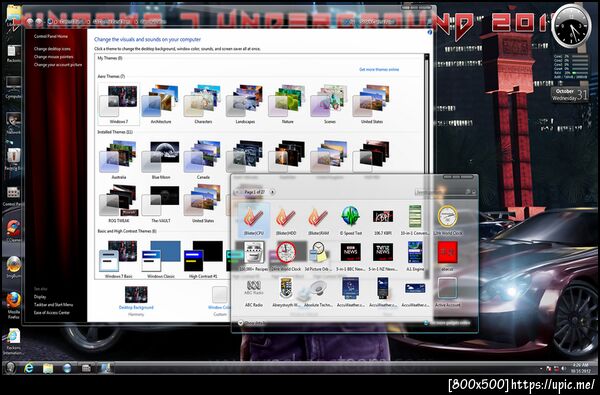Open Change mouse pointers link
This screenshot has height=395, width=600.
pyautogui.click(x=53, y=57)
